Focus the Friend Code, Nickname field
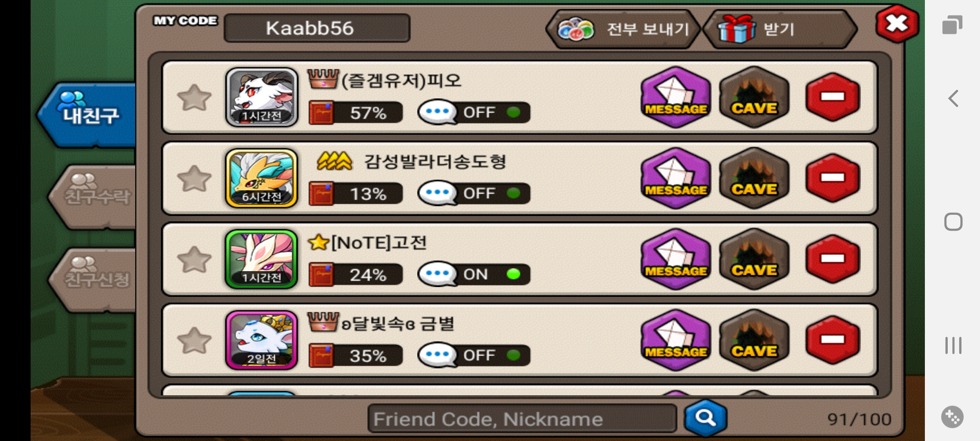 [x=522, y=419]
